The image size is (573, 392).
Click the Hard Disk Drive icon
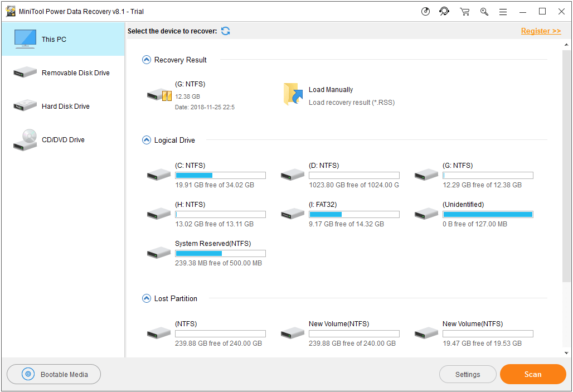(x=25, y=105)
